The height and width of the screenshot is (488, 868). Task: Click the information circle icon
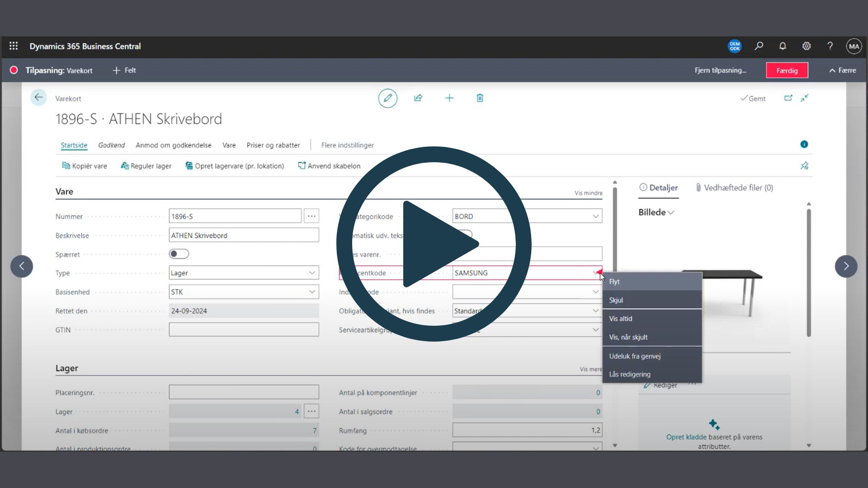(804, 145)
